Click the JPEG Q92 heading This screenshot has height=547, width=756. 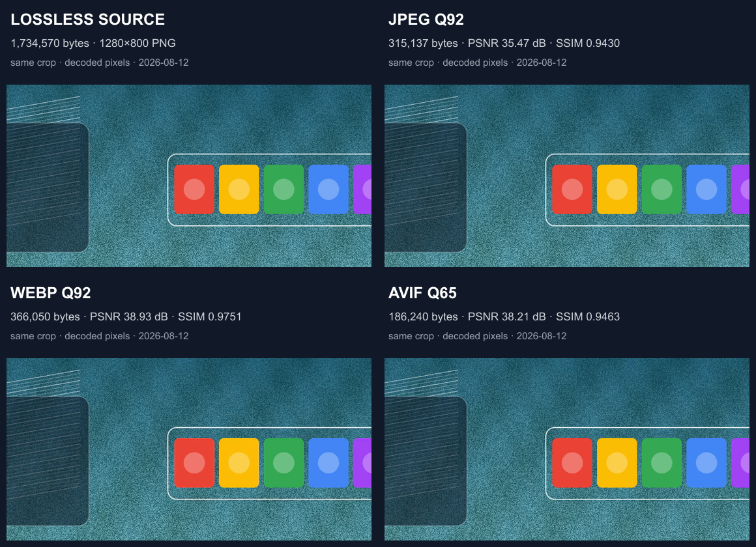pos(426,20)
